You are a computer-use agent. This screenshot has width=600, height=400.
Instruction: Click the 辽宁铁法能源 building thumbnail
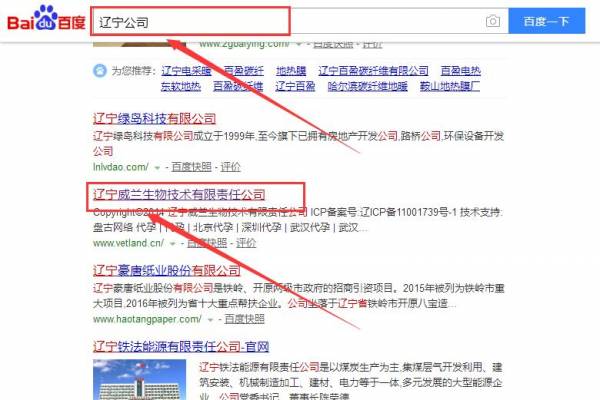click(128, 380)
